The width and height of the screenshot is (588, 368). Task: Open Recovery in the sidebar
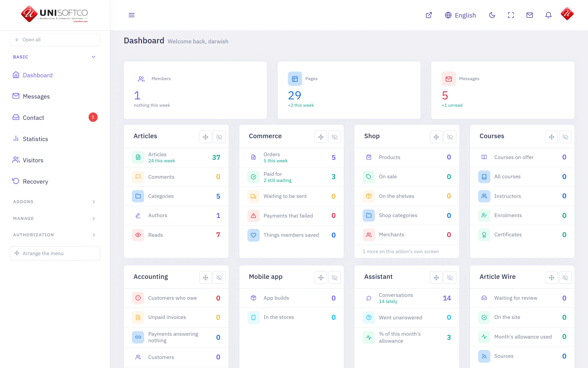55,182
